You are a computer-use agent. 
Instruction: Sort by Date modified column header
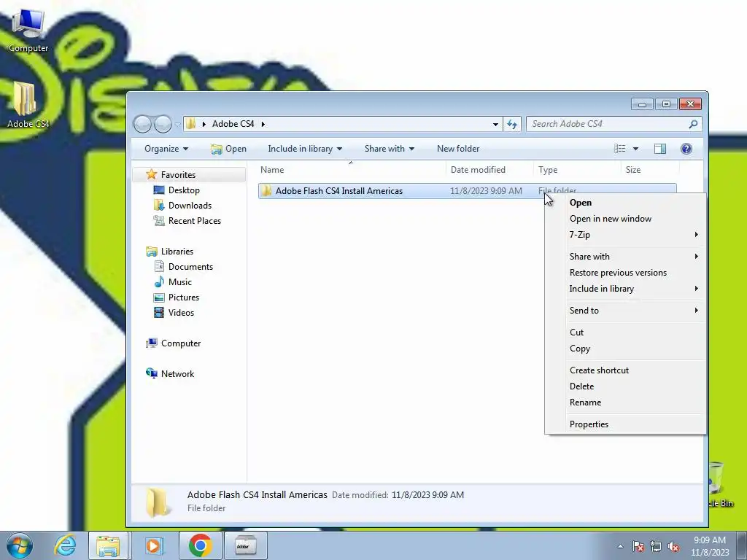(489, 169)
